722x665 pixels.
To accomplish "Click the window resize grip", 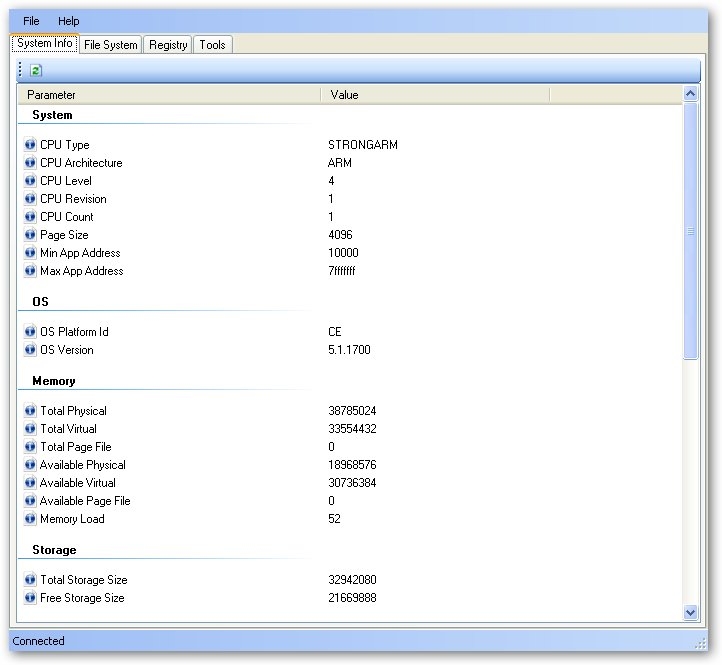I will click(700, 643).
